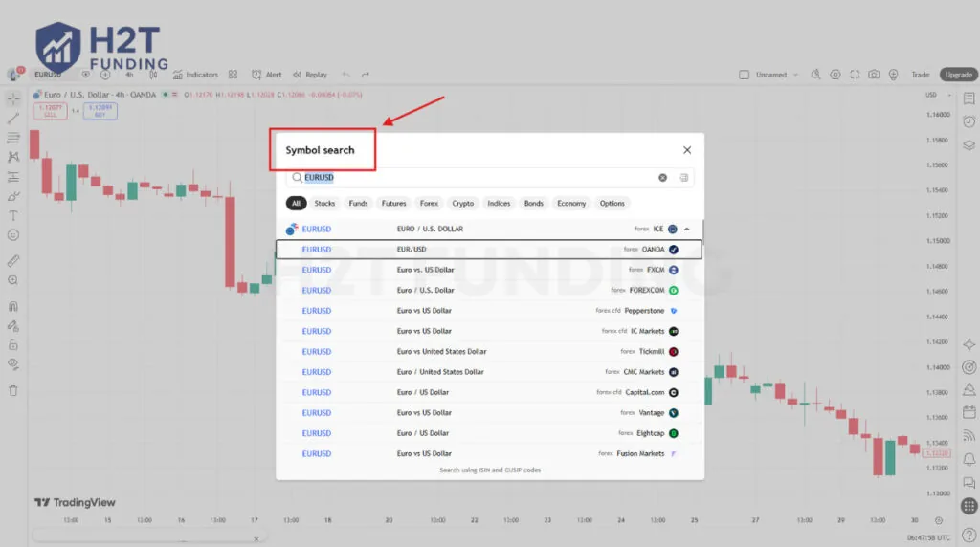Open the Unnamed layout dropdown
Screen dimensions: 980x547
775,75
